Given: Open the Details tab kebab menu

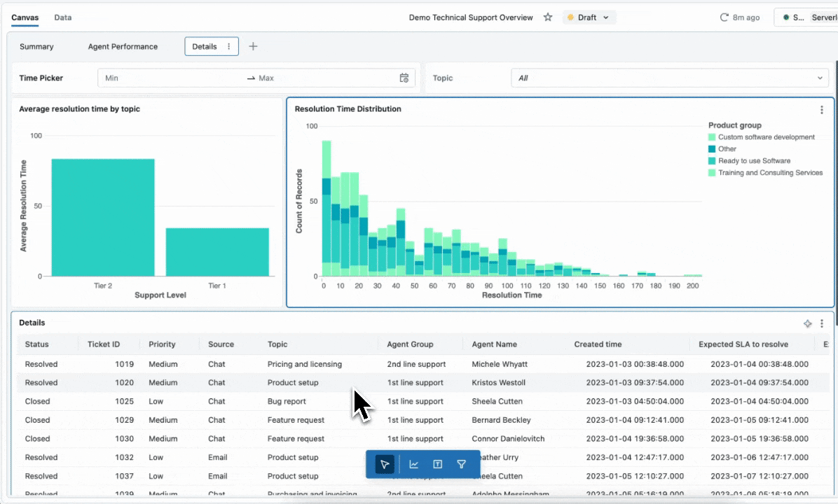Looking at the screenshot, I should pyautogui.click(x=228, y=47).
